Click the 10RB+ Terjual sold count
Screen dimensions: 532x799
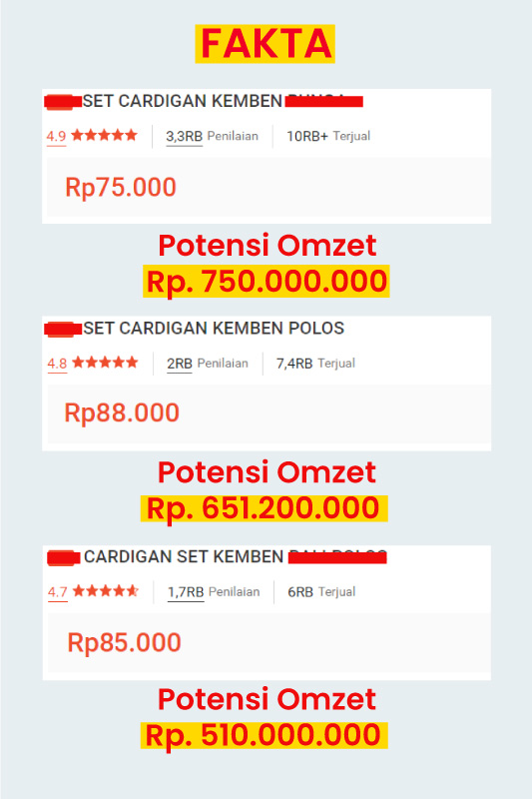[x=328, y=136]
